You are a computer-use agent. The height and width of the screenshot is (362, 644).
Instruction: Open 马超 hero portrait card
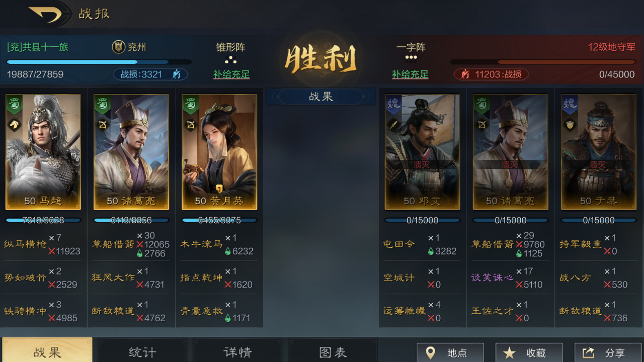pyautogui.click(x=43, y=152)
